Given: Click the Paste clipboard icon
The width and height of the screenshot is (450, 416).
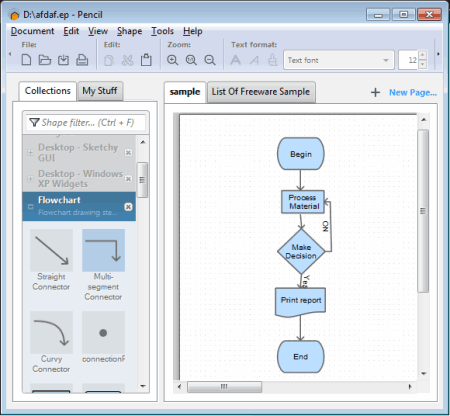Looking at the screenshot, I should pos(146,60).
